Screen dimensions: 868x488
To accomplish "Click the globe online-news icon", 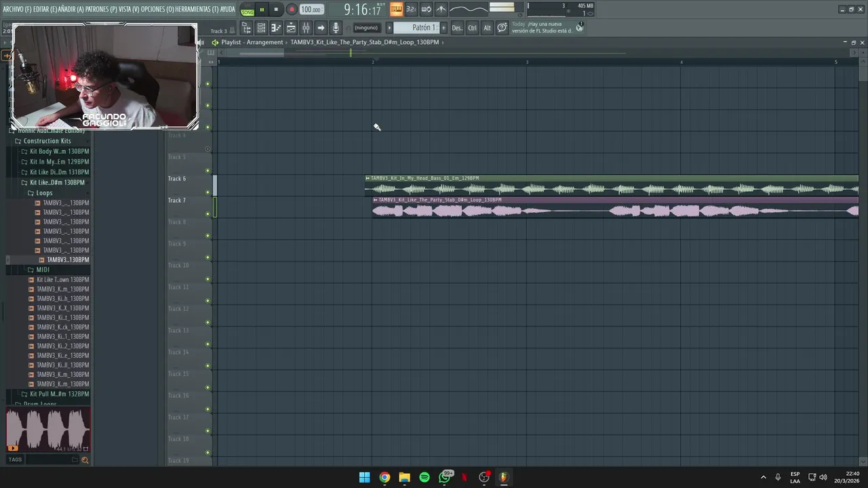I will click(579, 27).
